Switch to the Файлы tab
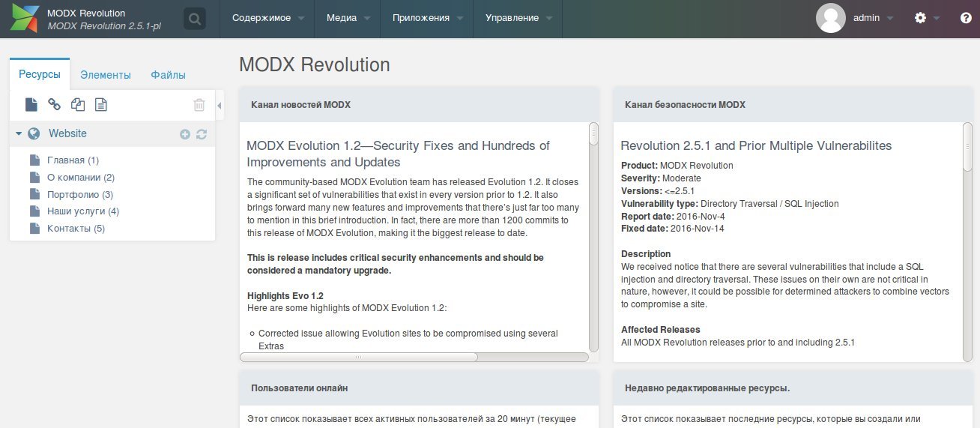 [x=168, y=75]
